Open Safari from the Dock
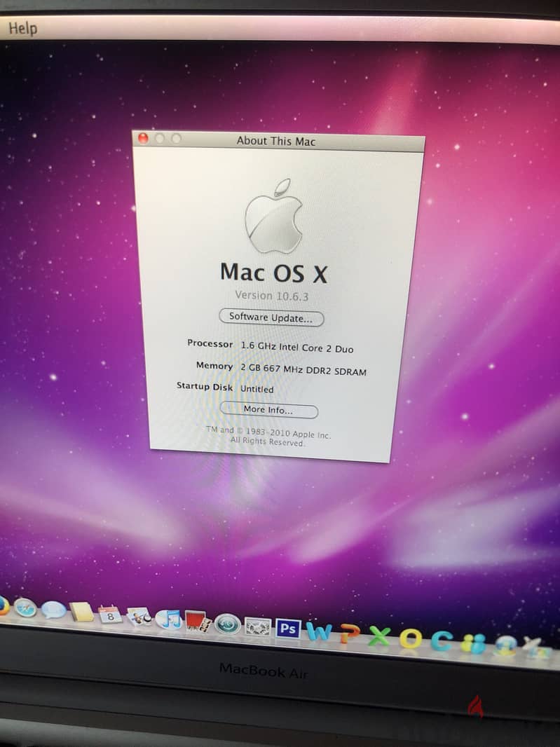This screenshot has width=560, height=747. [25, 608]
